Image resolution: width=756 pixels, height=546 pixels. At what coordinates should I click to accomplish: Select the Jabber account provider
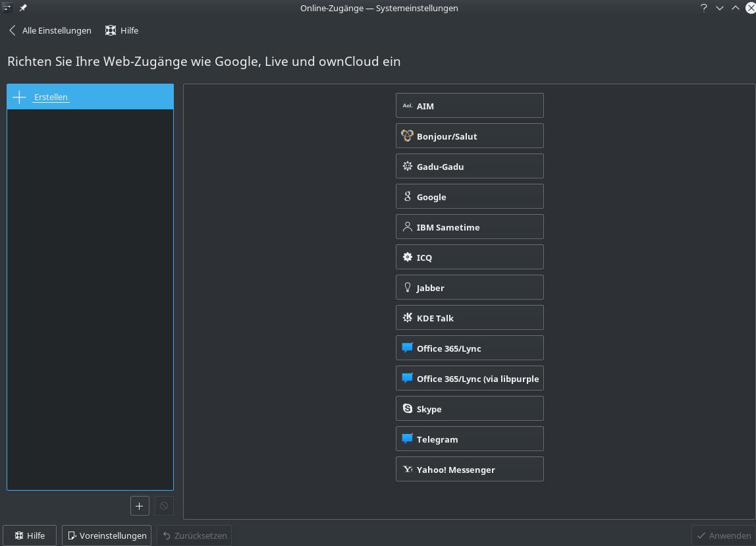(470, 287)
